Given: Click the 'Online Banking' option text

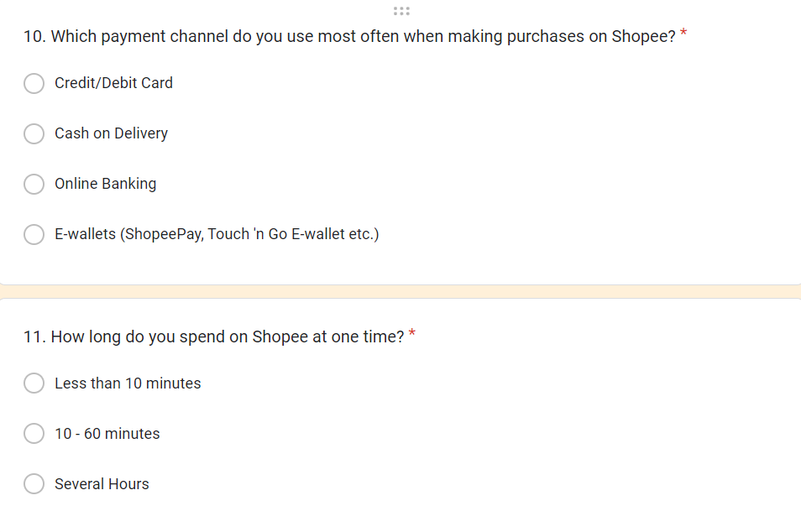Looking at the screenshot, I should coord(106,183).
